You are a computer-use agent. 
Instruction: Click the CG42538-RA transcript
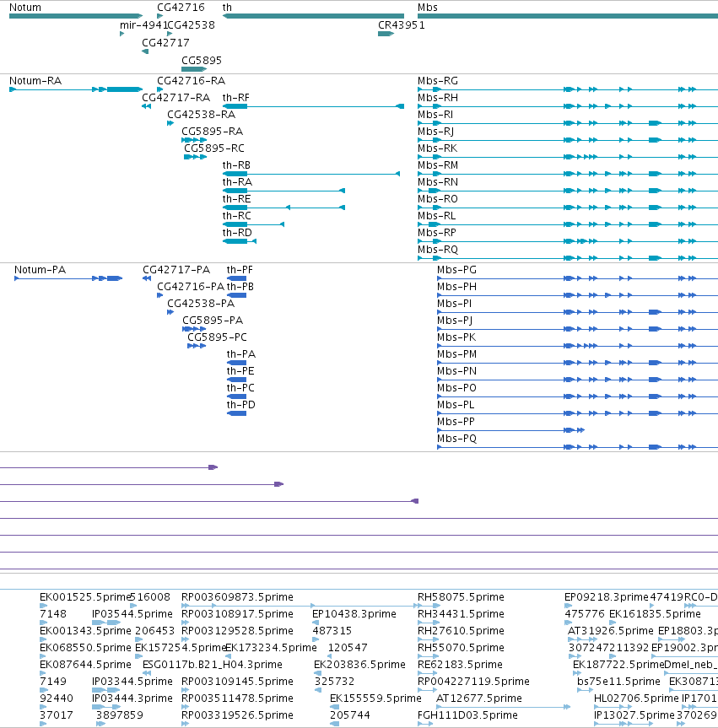coord(170,123)
